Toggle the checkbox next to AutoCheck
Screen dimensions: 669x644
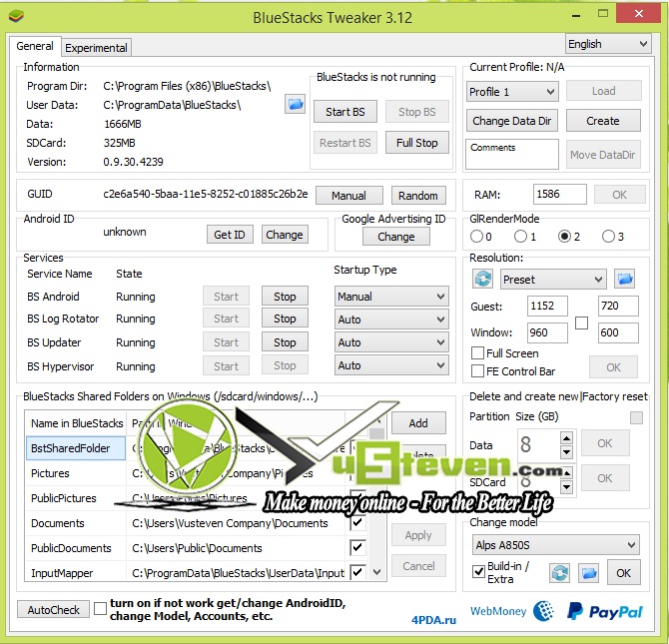[x=100, y=609]
